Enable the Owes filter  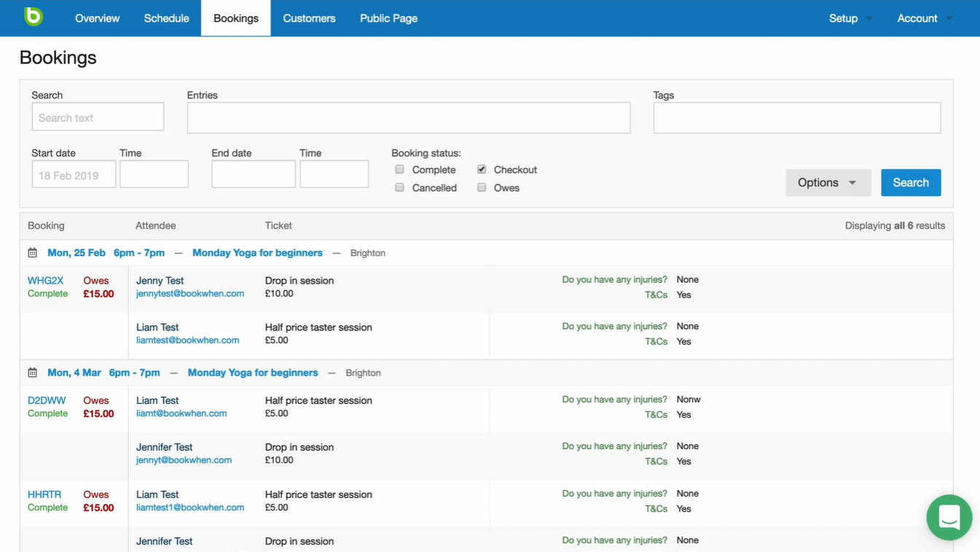482,187
